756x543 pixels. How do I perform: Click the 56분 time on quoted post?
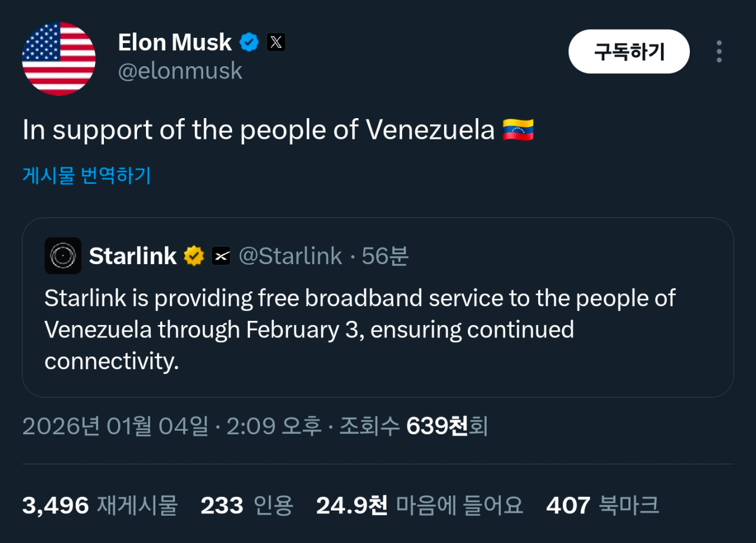385,256
